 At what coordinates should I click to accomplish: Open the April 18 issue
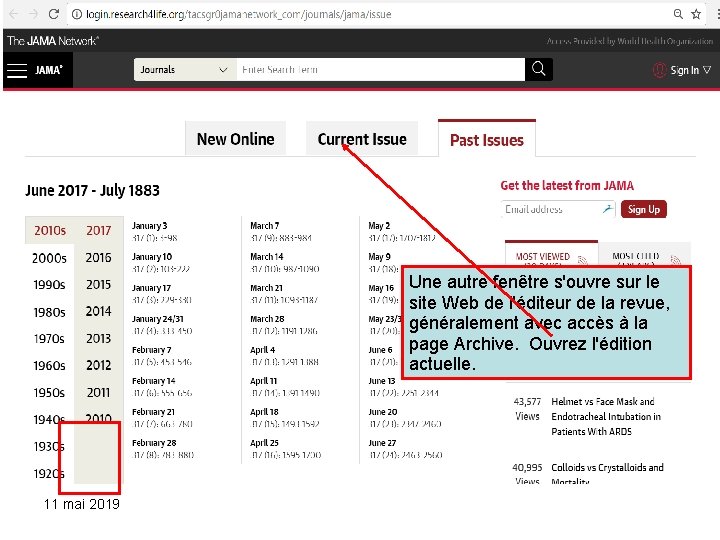click(264, 412)
